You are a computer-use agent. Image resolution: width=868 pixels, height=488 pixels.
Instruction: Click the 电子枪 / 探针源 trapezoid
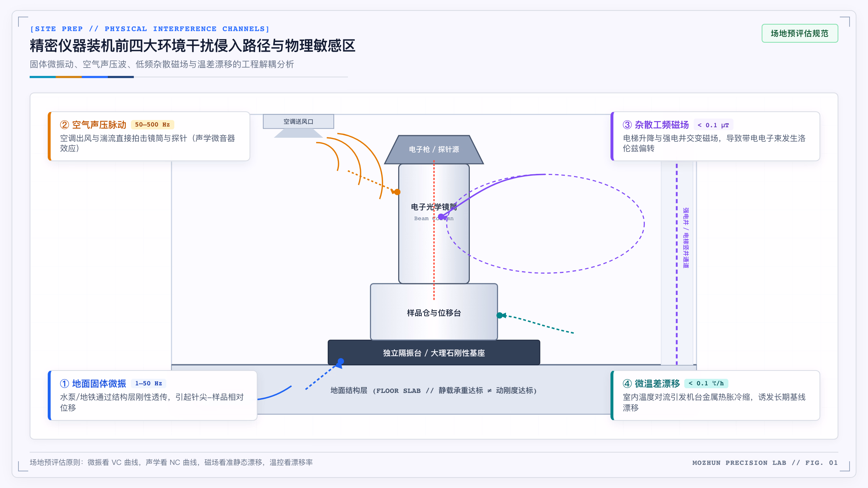tap(434, 150)
